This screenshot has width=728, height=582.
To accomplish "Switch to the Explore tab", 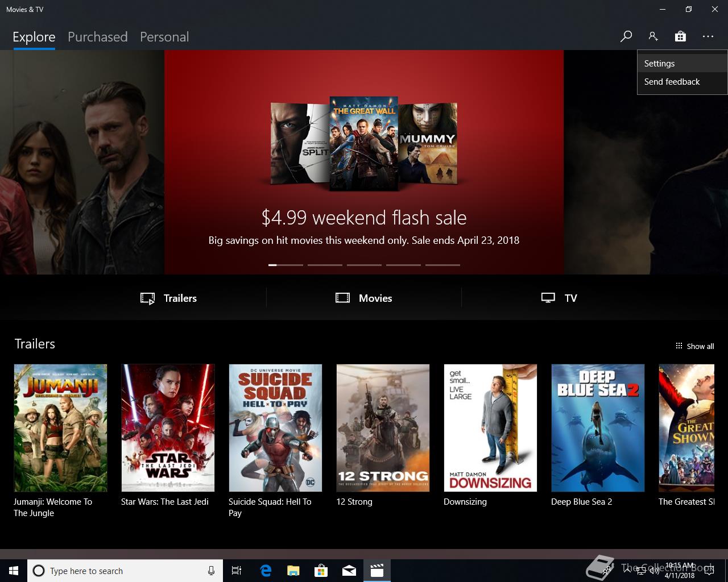I will tap(34, 37).
